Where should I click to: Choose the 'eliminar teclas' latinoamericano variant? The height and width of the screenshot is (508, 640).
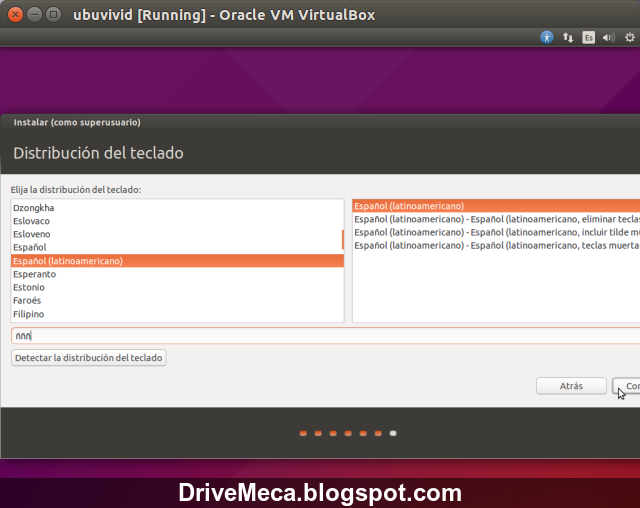496,219
